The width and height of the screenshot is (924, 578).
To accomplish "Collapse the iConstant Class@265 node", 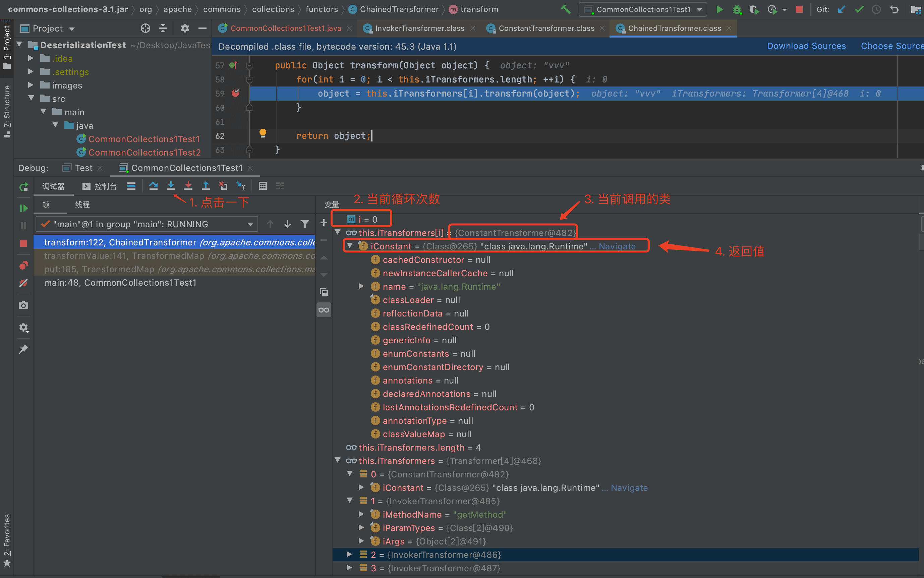I will [x=350, y=246].
